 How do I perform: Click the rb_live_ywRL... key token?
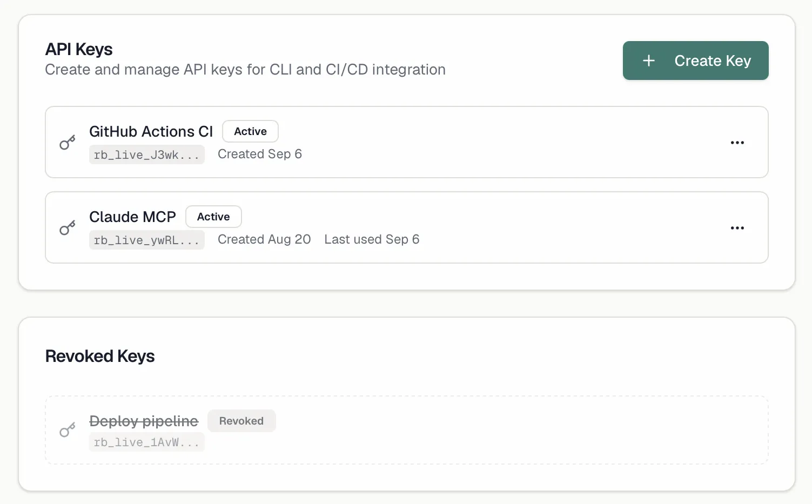point(147,240)
